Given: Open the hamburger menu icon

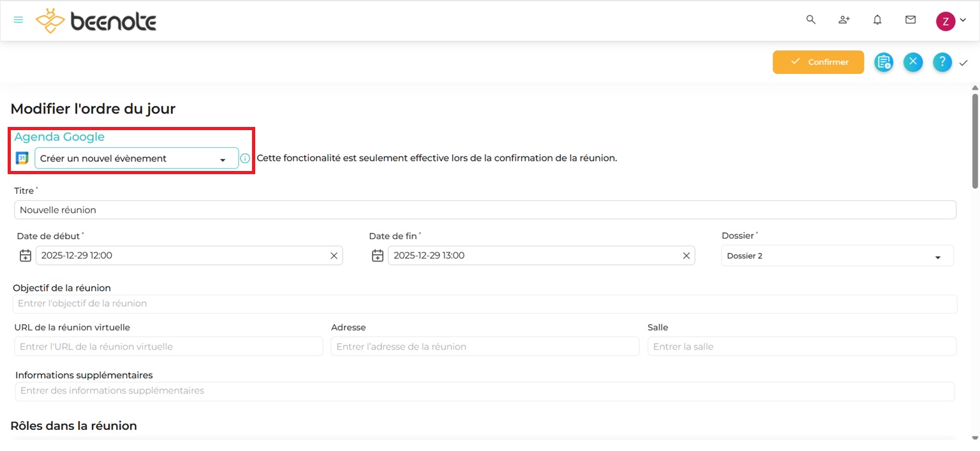Looking at the screenshot, I should point(18,19).
